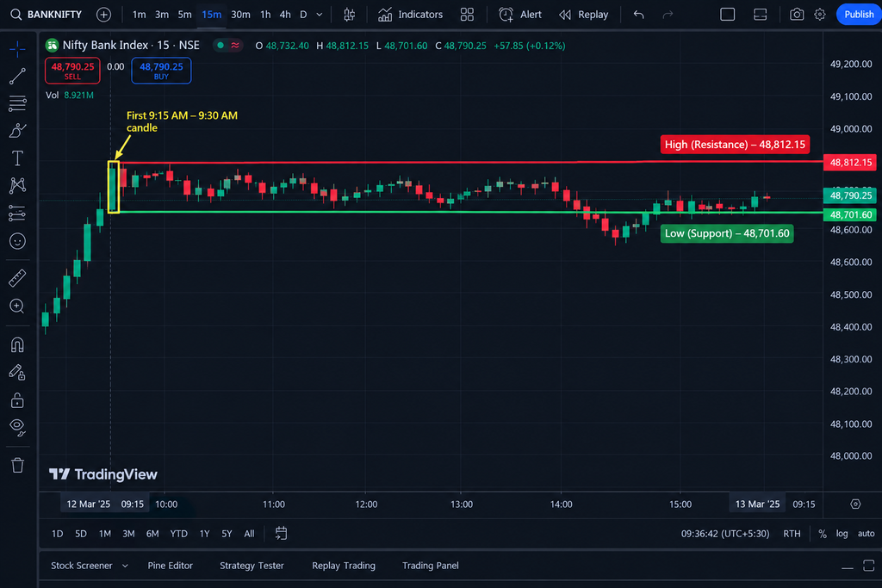The height and width of the screenshot is (588, 882).
Task: Open the Pine Editor tab
Action: coord(170,566)
